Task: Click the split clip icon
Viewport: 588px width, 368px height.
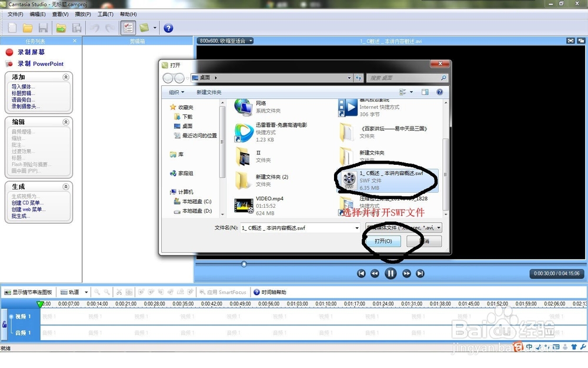Action: (129, 292)
